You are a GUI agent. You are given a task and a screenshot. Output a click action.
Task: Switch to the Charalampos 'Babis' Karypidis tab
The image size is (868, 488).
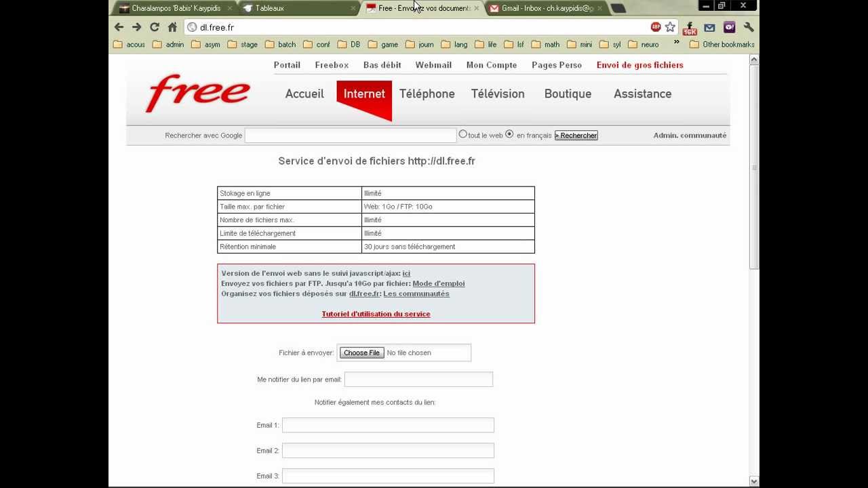pyautogui.click(x=175, y=8)
